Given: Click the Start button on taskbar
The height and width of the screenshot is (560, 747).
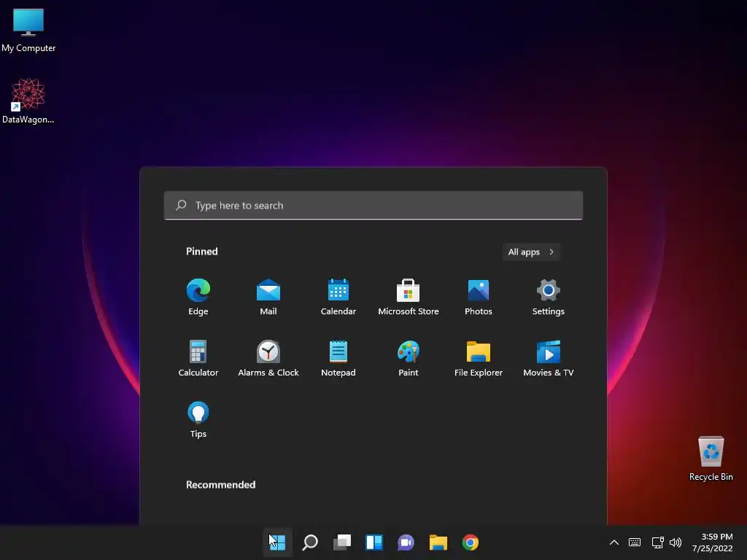Looking at the screenshot, I should click(x=278, y=542).
